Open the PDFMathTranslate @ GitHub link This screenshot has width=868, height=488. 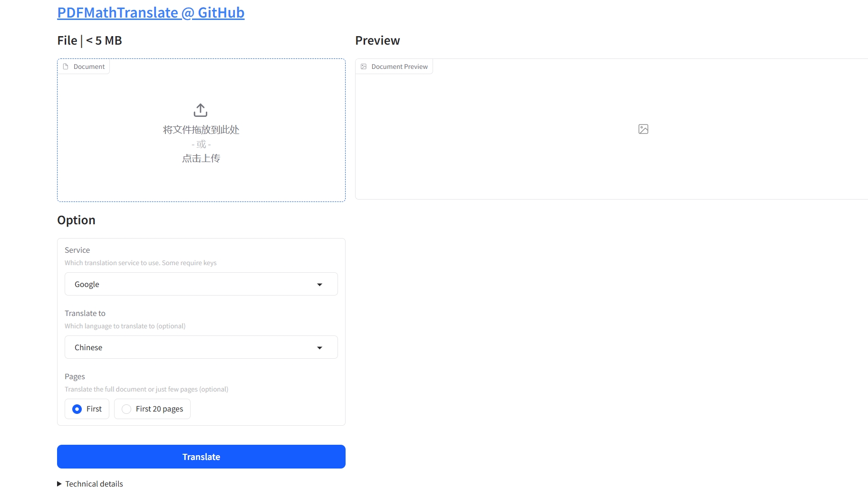point(151,12)
